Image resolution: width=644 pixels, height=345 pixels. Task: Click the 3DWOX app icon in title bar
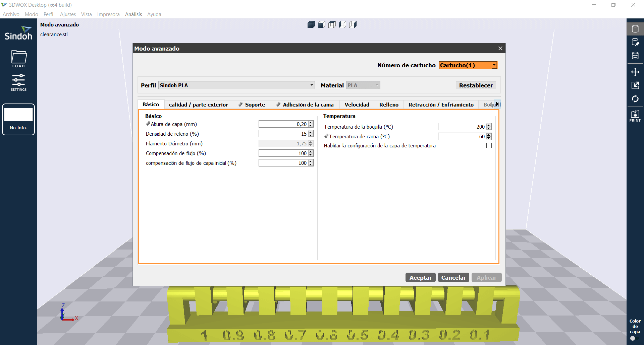coord(4,5)
